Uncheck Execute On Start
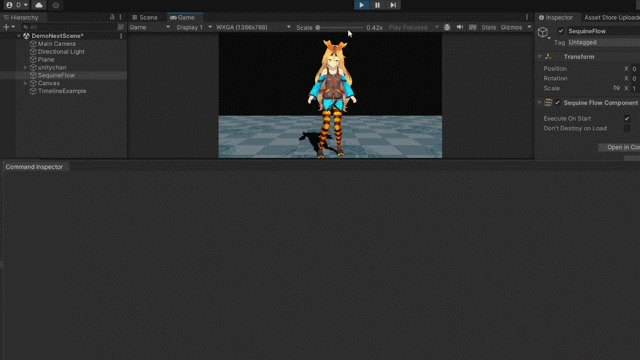Screen dimensions: 640x360 pyautogui.click(x=627, y=118)
